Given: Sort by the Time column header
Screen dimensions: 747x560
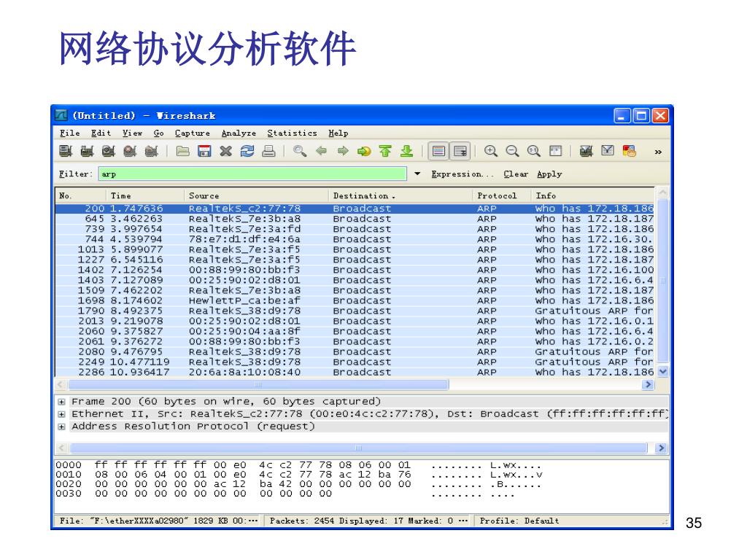Looking at the screenshot, I should pyautogui.click(x=145, y=195).
